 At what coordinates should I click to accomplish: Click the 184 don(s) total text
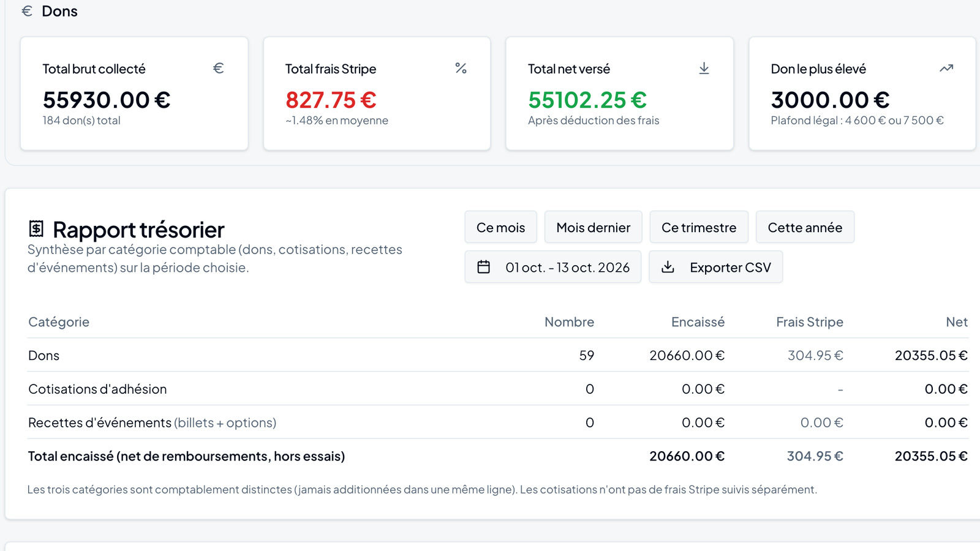tap(81, 121)
